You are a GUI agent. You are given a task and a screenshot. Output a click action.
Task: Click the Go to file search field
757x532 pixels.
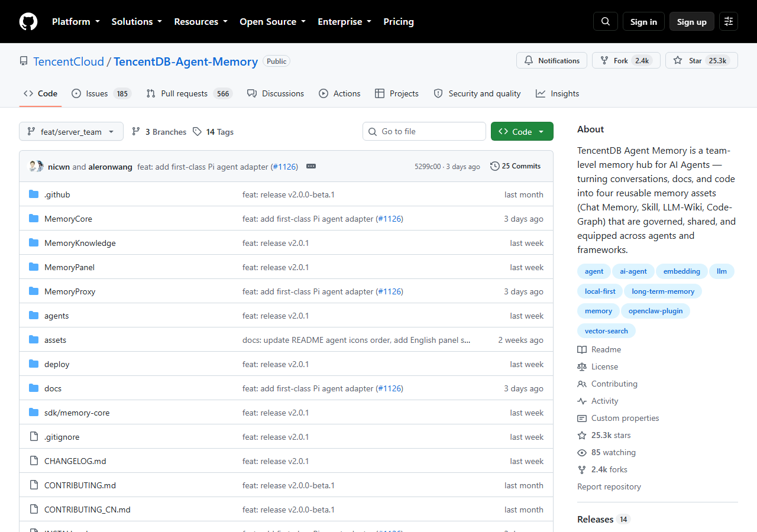(x=424, y=131)
